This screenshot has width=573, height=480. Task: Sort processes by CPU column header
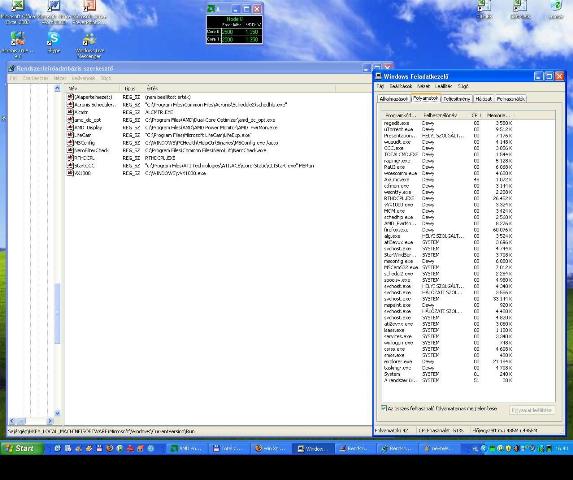(477, 115)
